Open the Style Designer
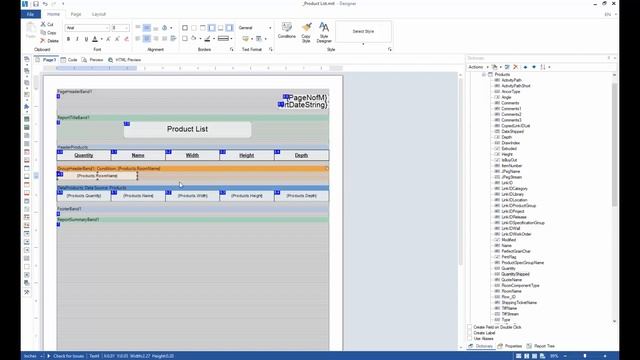Viewport: 640px width, 360px height. (x=324, y=32)
